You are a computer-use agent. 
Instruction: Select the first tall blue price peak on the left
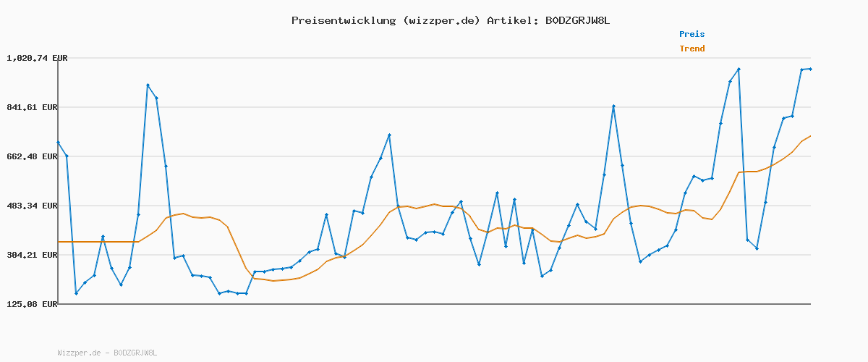pos(148,85)
